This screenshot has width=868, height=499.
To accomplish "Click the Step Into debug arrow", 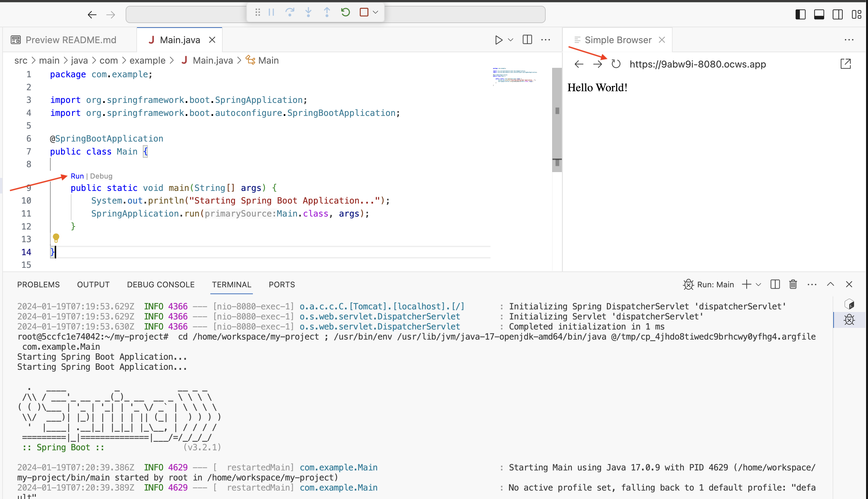I will tap(308, 13).
